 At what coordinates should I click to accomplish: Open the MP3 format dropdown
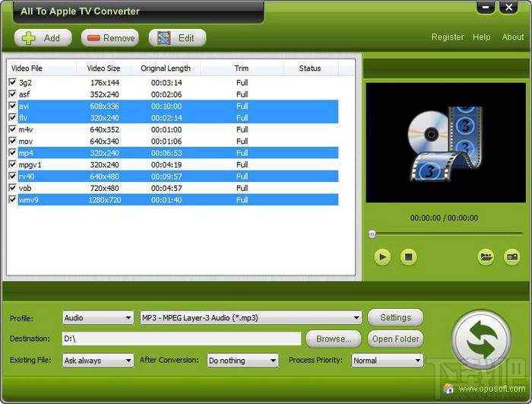251,318
